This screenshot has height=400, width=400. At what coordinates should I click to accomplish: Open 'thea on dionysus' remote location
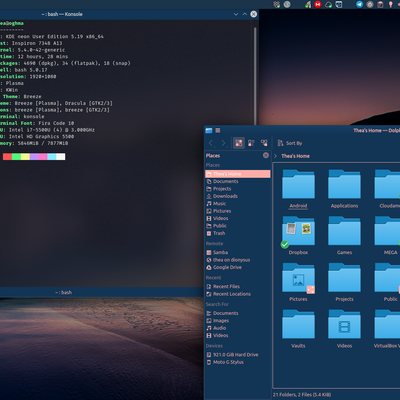tap(238, 260)
